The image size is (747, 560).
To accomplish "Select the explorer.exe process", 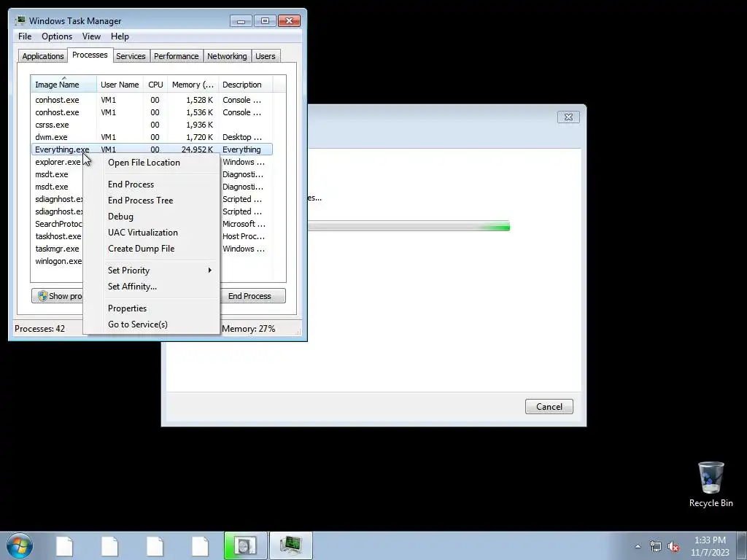I will (57, 162).
